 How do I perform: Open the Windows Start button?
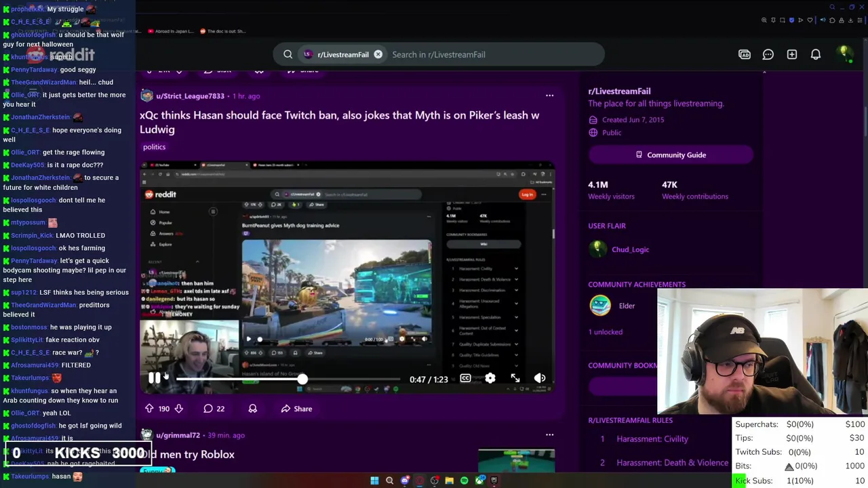[374, 481]
